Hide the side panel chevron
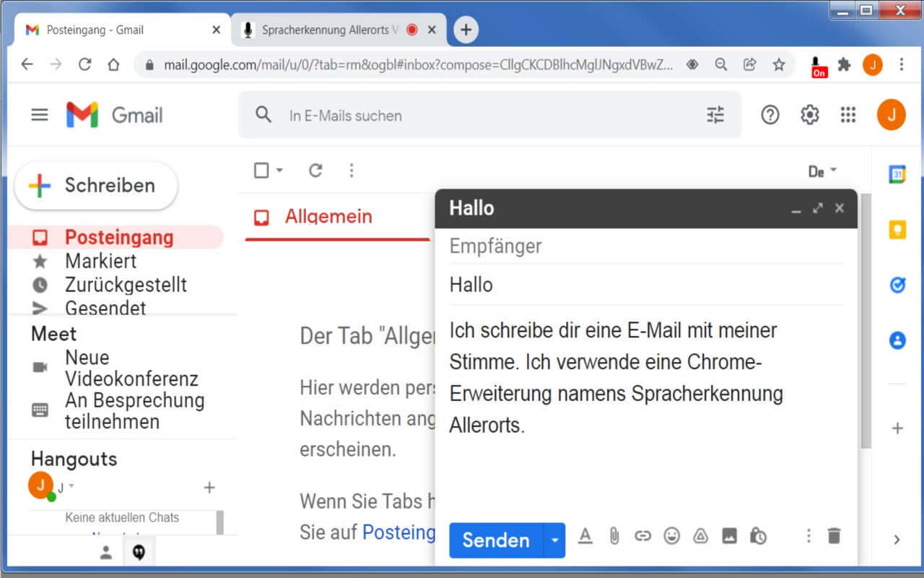This screenshot has height=578, width=924. (897, 540)
